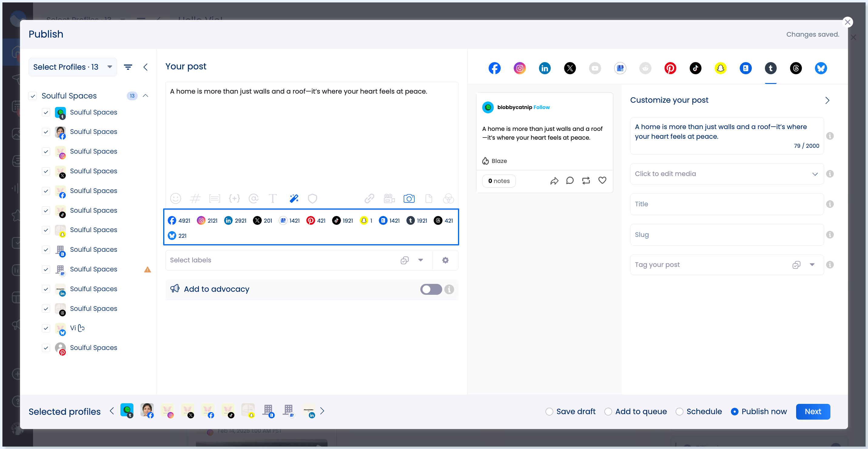Collapse the Soulful Spaces group
The width and height of the screenshot is (868, 449).
tap(146, 96)
